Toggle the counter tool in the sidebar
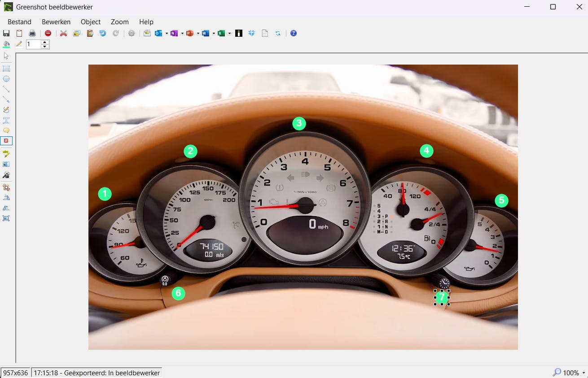 click(x=6, y=141)
